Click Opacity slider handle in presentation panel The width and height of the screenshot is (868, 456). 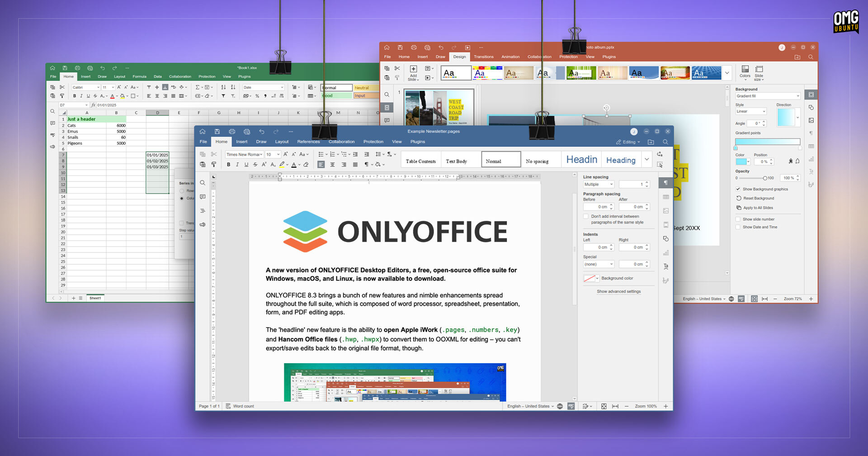pos(765,178)
